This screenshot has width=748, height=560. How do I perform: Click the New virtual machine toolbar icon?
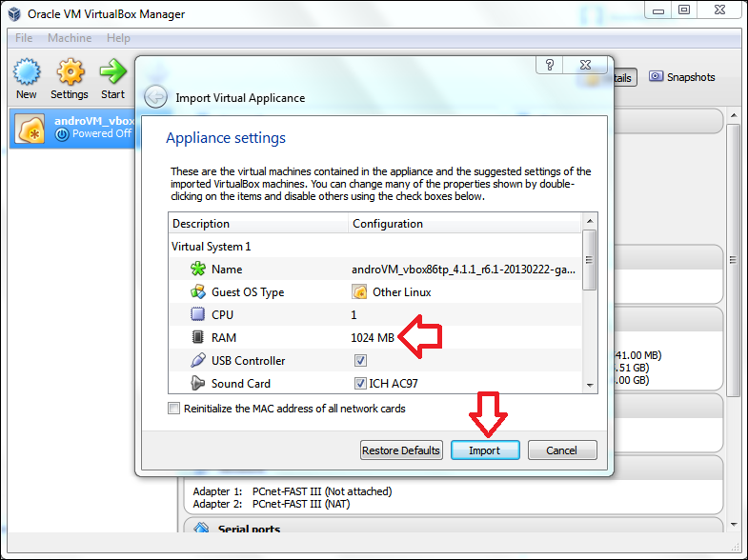click(27, 72)
